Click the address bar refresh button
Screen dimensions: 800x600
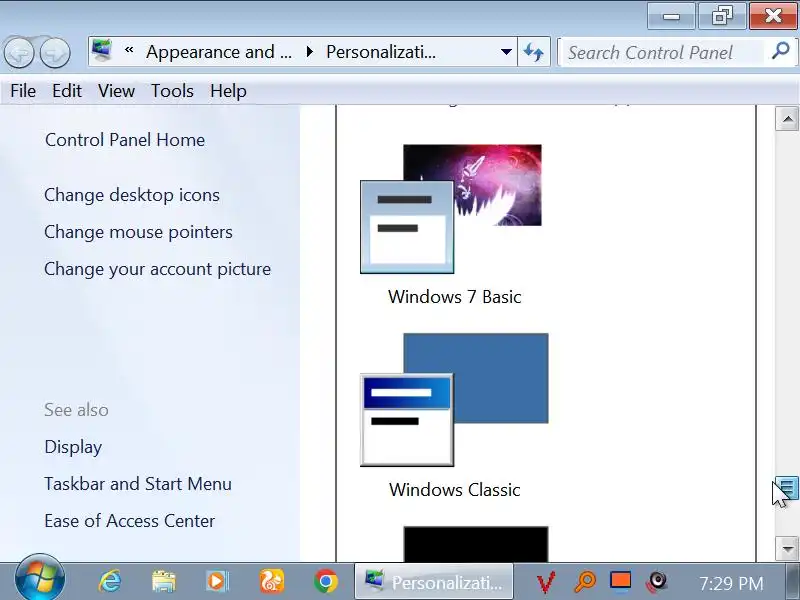[x=534, y=52]
